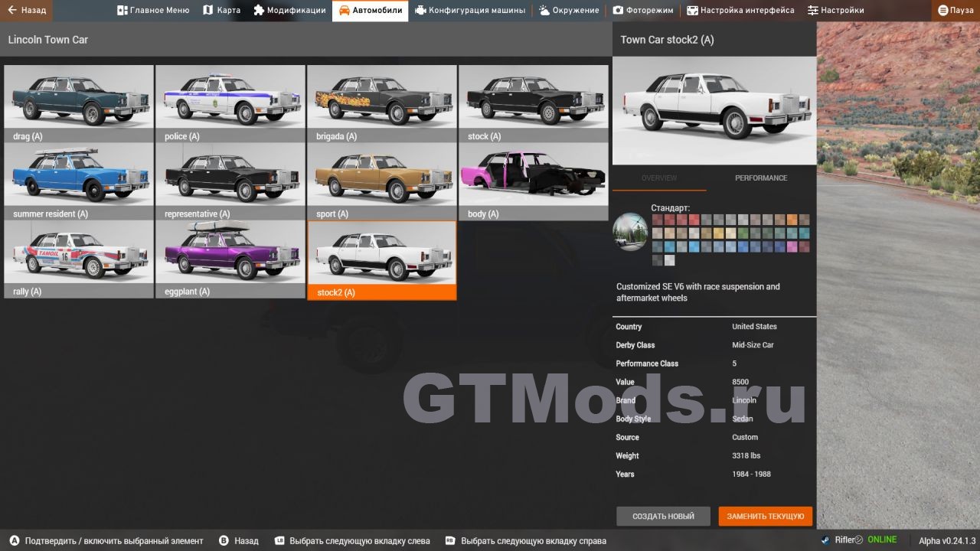
Task: Open the Фоторежим camera icon
Action: tap(618, 10)
